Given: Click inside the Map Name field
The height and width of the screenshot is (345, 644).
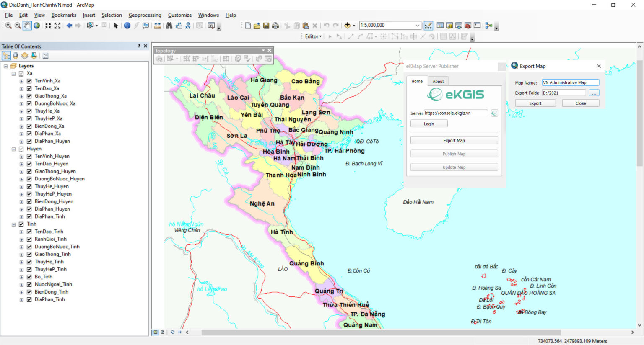Looking at the screenshot, I should [x=570, y=82].
